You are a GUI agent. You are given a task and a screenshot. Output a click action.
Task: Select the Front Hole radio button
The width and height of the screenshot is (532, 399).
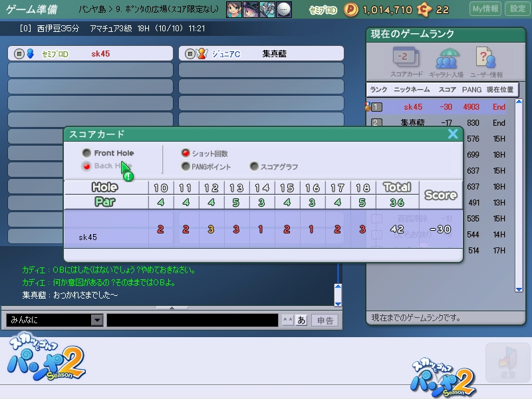coord(86,153)
